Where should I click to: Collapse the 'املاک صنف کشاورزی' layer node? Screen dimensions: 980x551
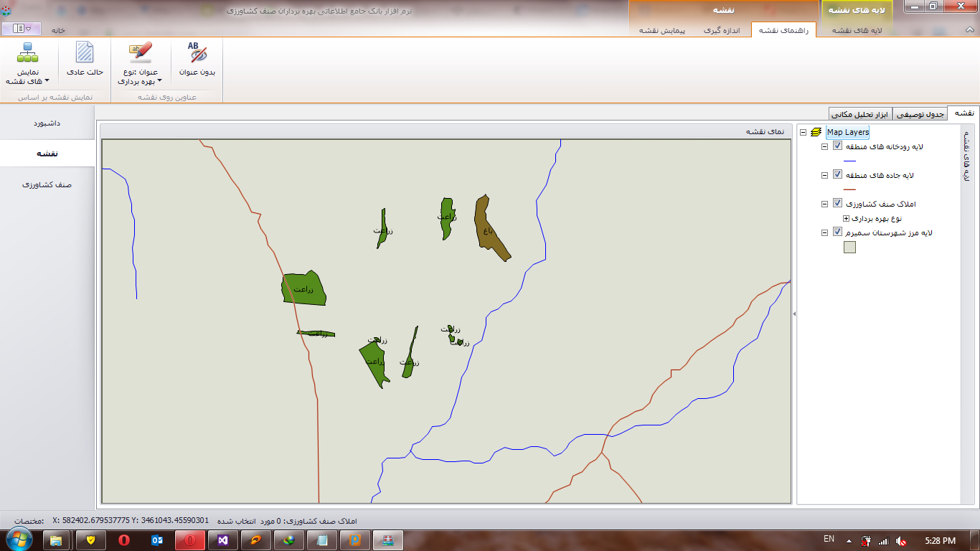(825, 204)
